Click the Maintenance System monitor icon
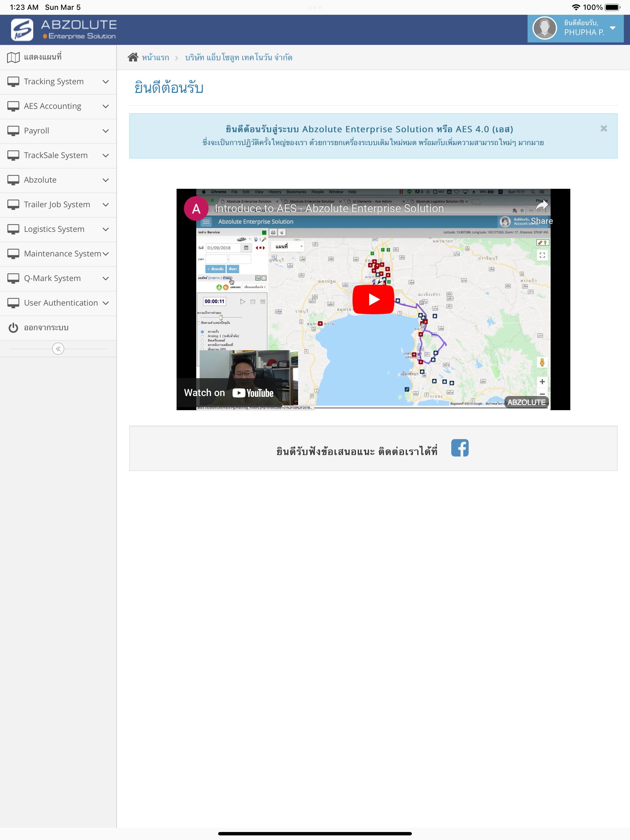Screen dimensions: 630x840 (x=13, y=254)
